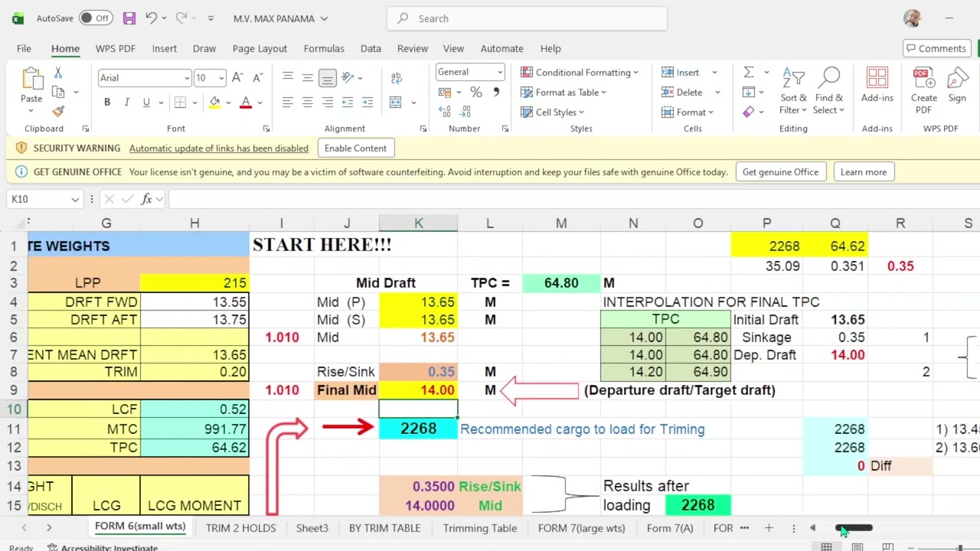The image size is (980, 551).
Task: Click the horizontal scrollbar thumb
Action: pyautogui.click(x=854, y=528)
